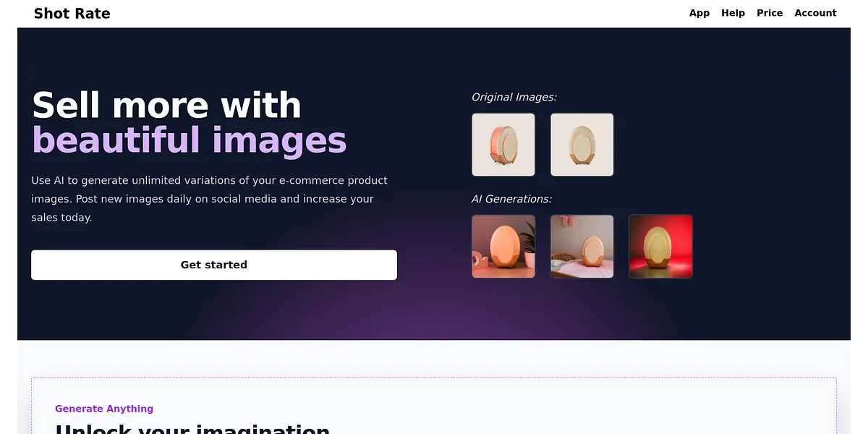Open the Help page link
868x434 pixels.
coord(733,13)
